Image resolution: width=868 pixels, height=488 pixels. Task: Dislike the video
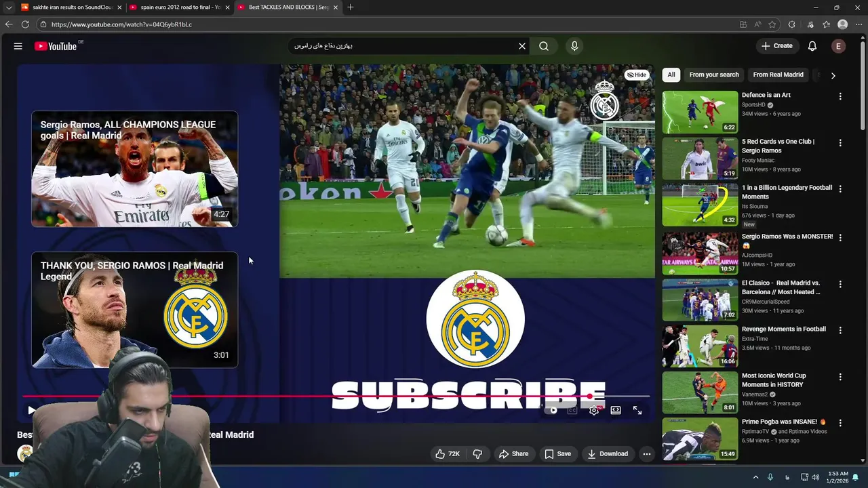click(477, 454)
